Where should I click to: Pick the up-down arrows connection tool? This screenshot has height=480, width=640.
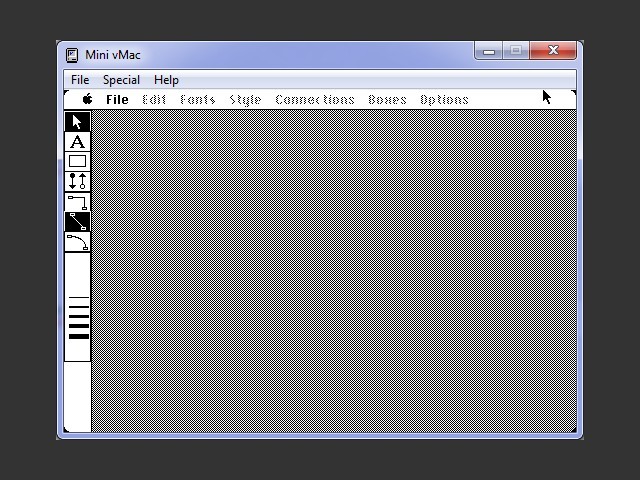tap(77, 181)
